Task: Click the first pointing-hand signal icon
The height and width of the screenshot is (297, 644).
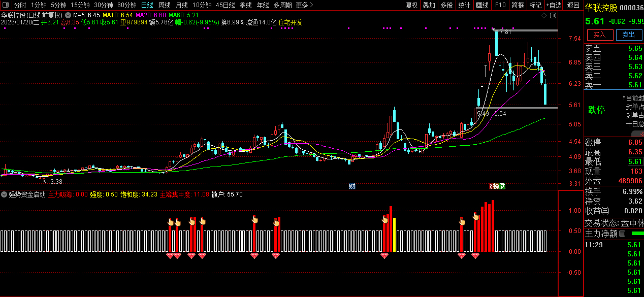Action: [171, 222]
